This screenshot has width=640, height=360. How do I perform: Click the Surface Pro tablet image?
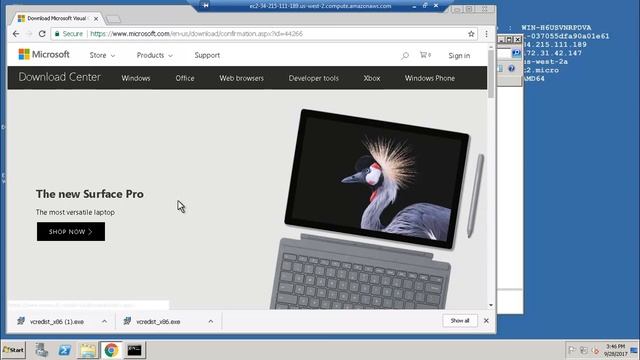click(x=378, y=180)
